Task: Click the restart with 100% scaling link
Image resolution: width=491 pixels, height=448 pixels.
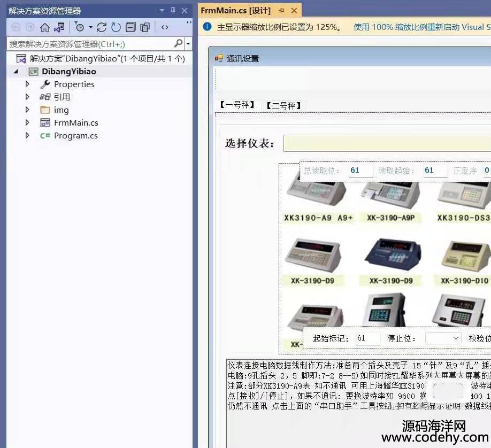Action: 422,27
